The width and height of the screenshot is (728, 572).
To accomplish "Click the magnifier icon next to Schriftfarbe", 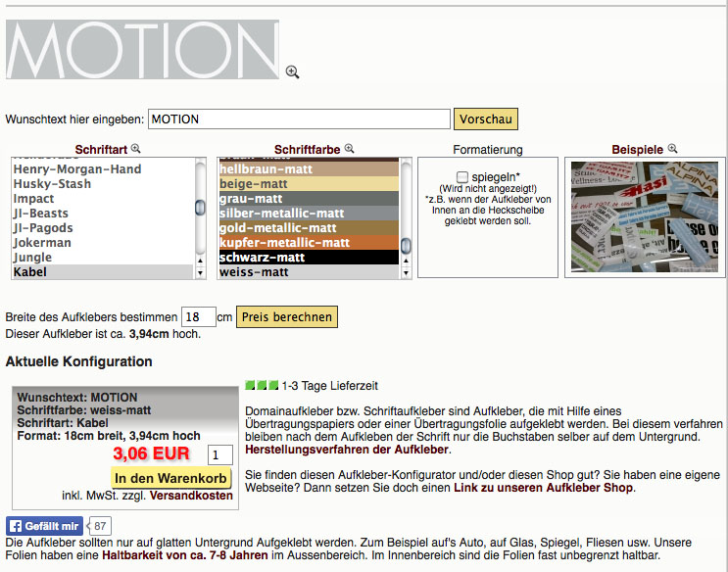I will pos(349,149).
